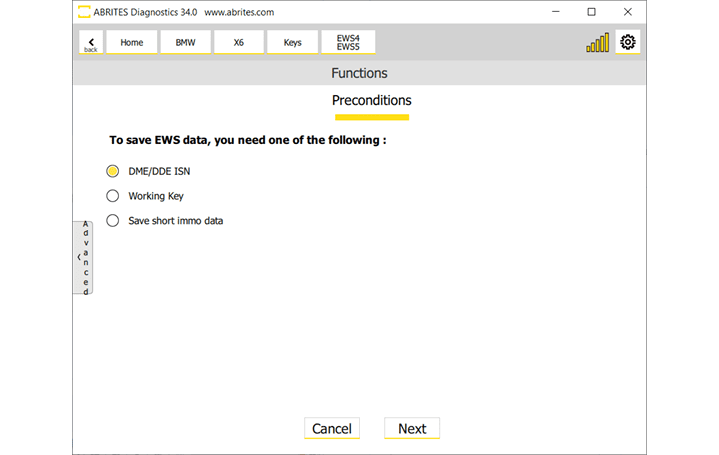This screenshot has width=719, height=455.
Task: Minimize the ABRITES Diagnostics window
Action: 555,12
